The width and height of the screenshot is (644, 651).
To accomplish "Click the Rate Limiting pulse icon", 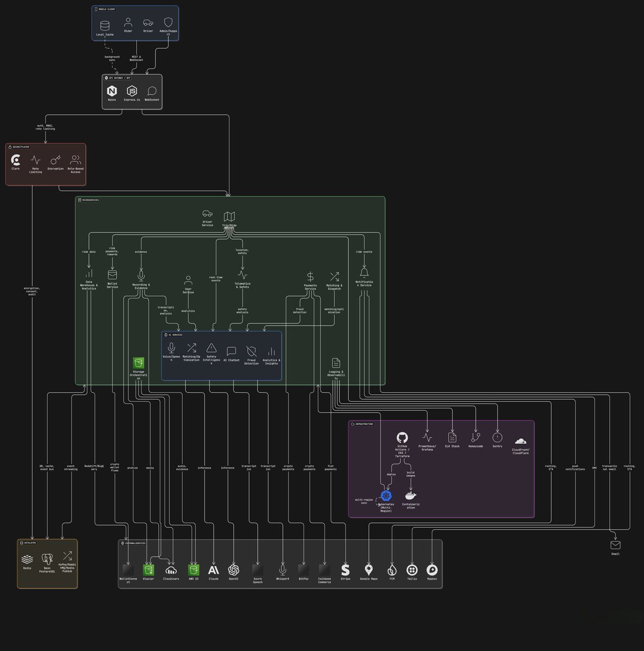I will pos(35,160).
